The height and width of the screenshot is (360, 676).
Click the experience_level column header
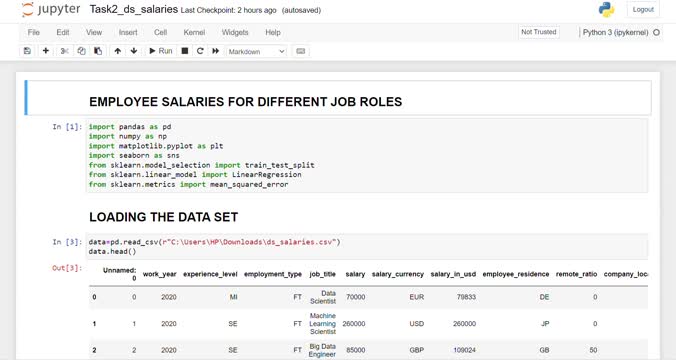(x=210, y=274)
